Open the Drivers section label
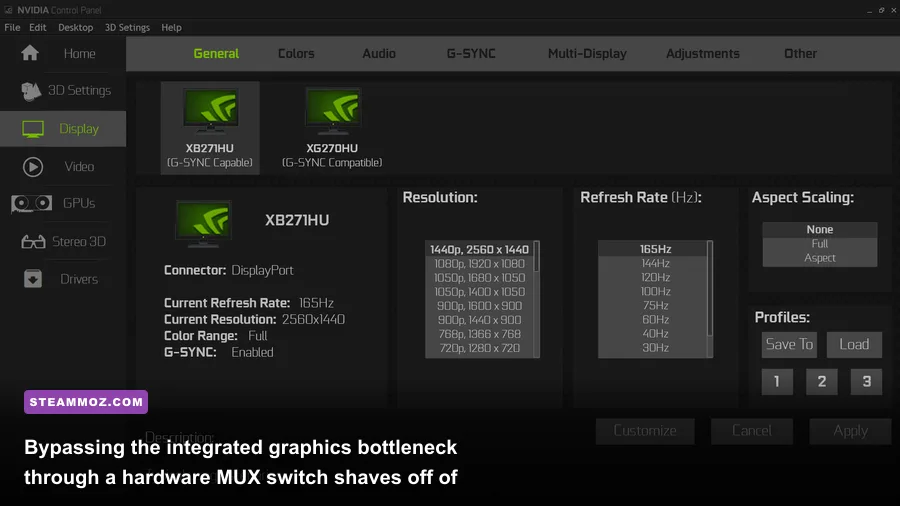This screenshot has width=900, height=506. tap(79, 279)
